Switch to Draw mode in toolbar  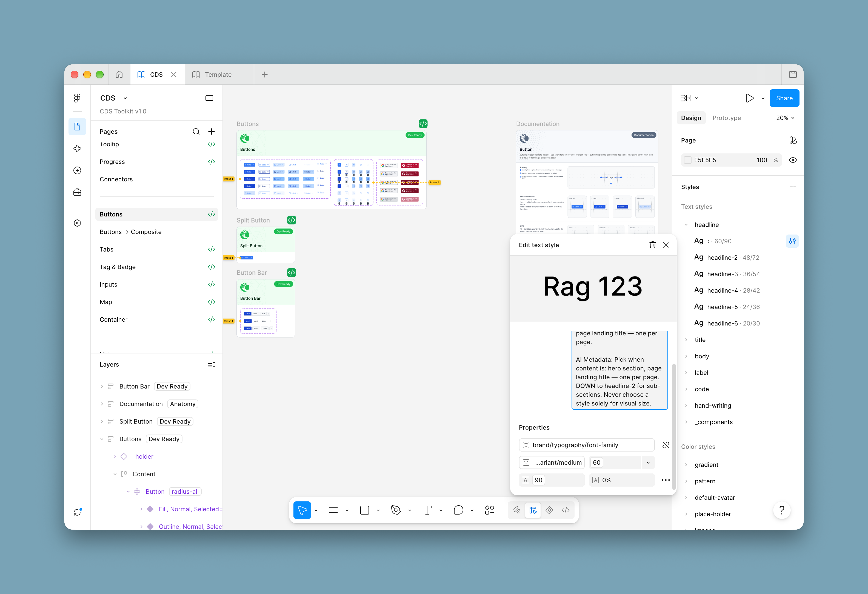[x=516, y=510]
